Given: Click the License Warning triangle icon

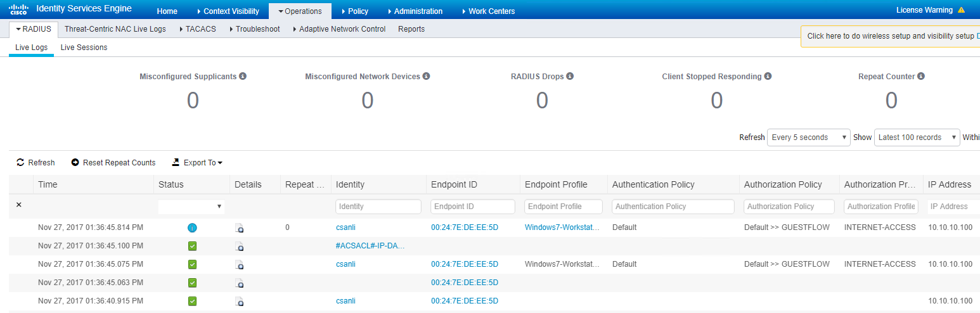Looking at the screenshot, I should click(961, 10).
